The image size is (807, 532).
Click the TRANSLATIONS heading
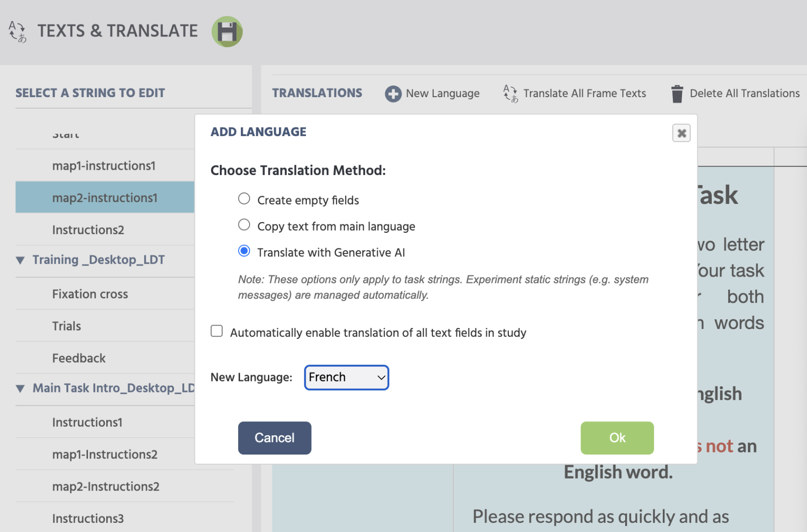pos(317,93)
